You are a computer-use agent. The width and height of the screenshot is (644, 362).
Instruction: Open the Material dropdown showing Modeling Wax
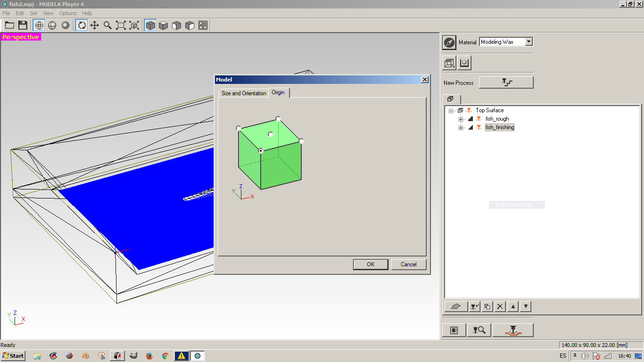pos(528,41)
